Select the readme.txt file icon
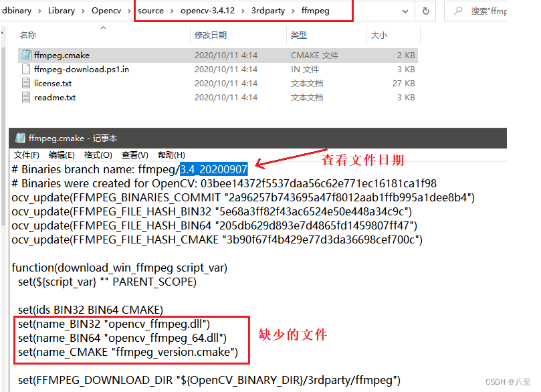The image size is (541, 392). tap(26, 98)
